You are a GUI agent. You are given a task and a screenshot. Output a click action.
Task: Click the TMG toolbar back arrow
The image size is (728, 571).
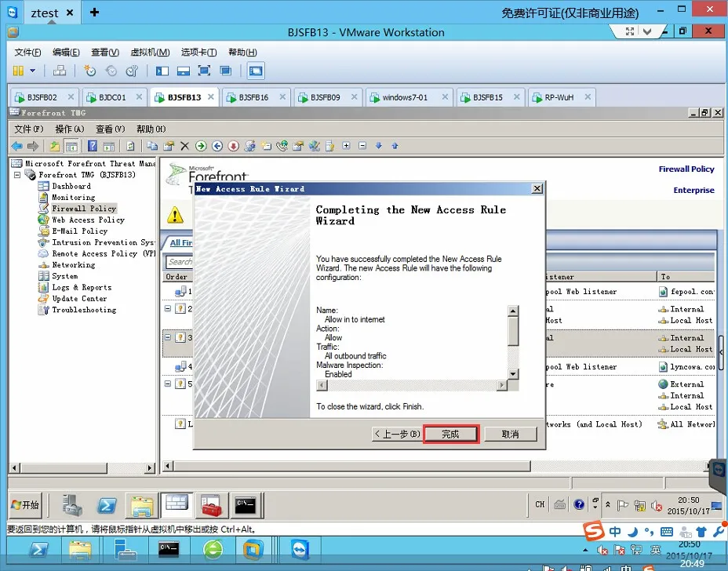click(x=17, y=146)
